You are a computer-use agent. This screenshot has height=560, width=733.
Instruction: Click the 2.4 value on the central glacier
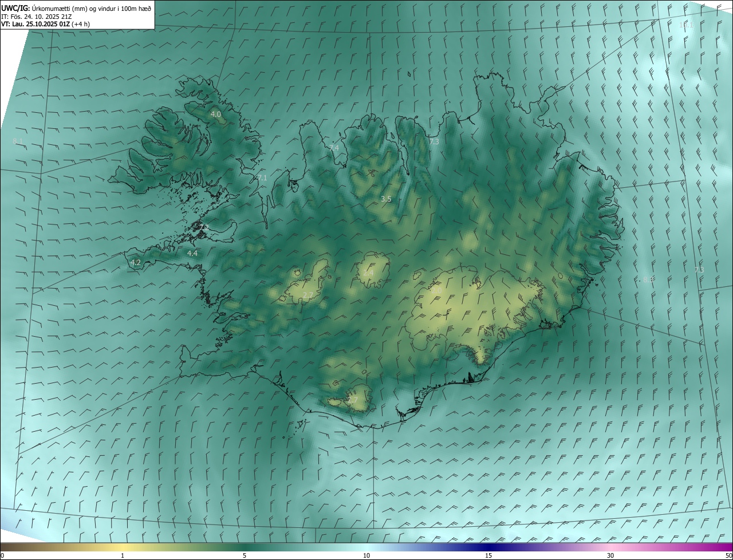pyautogui.click(x=368, y=273)
